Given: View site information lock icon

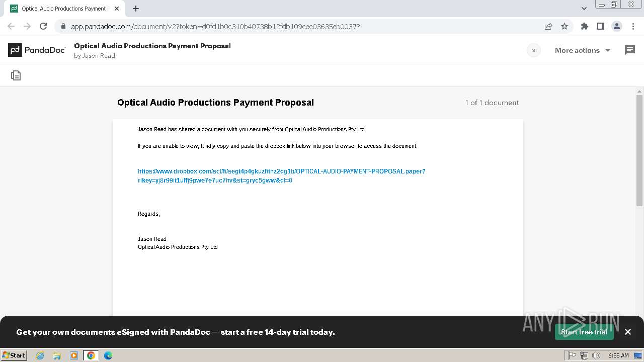Looking at the screenshot, I should (x=63, y=26).
